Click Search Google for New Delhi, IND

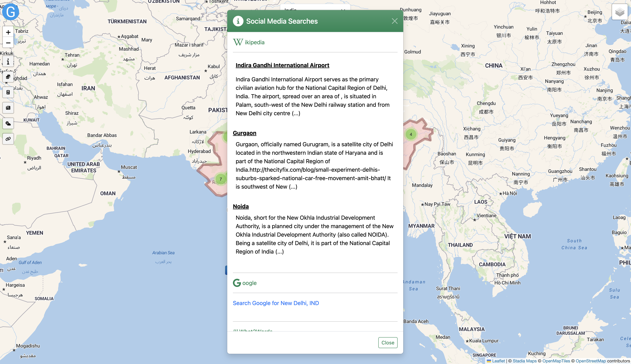click(276, 303)
